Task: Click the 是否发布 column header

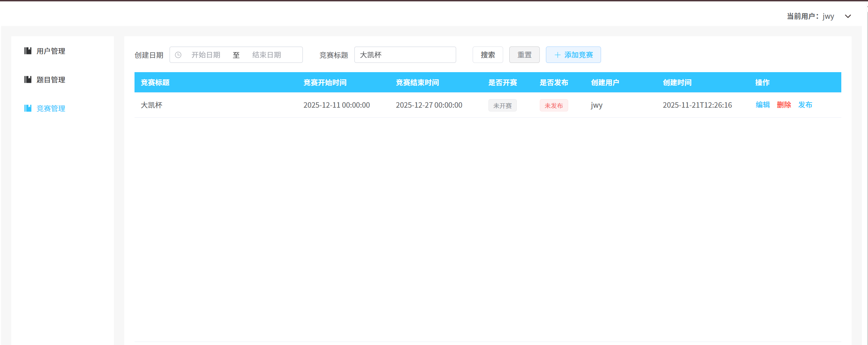Action: pyautogui.click(x=554, y=82)
